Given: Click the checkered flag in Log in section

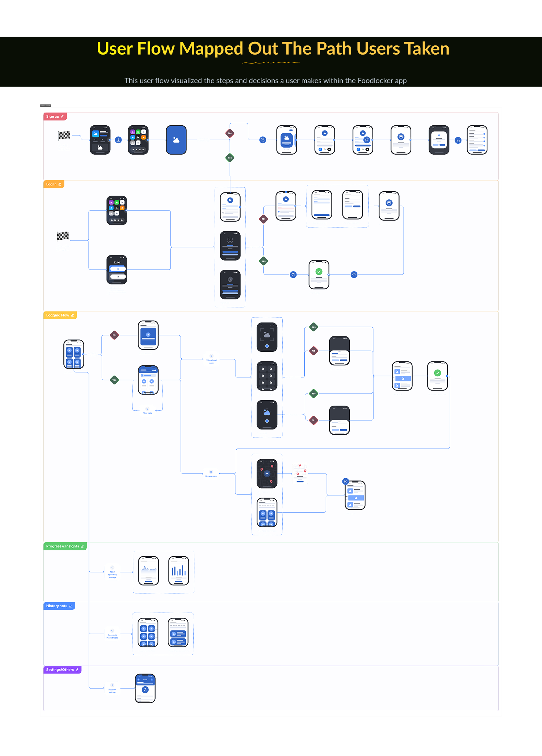Looking at the screenshot, I should point(63,236).
